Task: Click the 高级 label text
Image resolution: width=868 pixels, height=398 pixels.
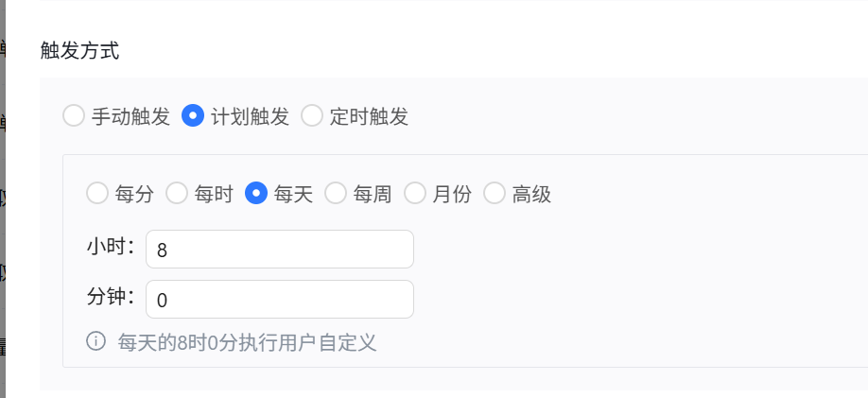Action: (531, 195)
